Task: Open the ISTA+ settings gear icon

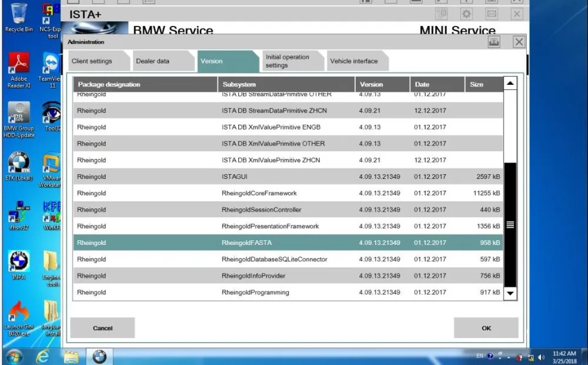Action: (x=466, y=14)
